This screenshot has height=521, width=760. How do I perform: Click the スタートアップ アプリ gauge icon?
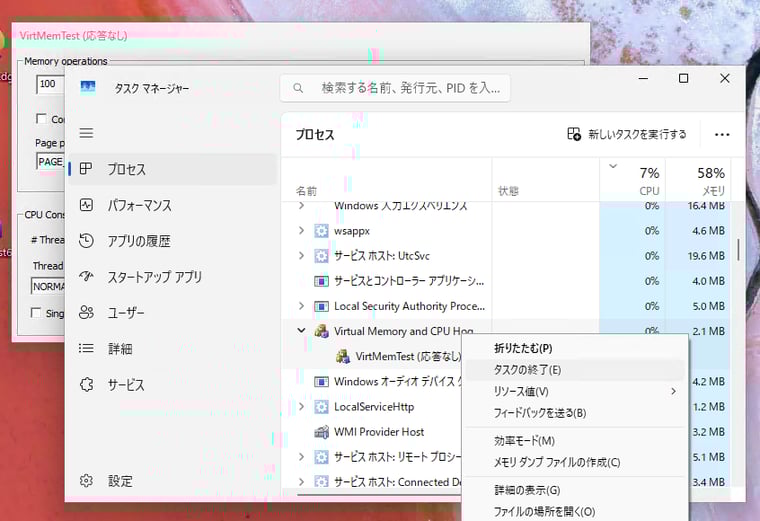tap(86, 276)
